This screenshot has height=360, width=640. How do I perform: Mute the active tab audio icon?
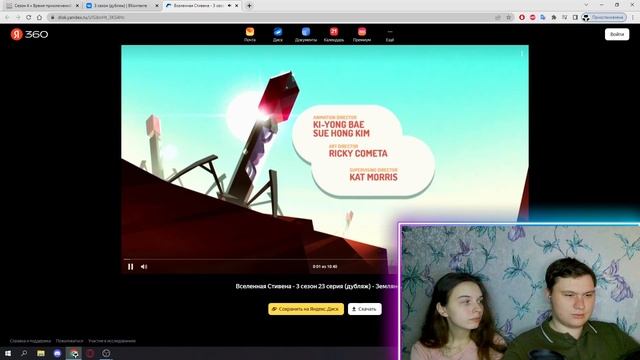[x=229, y=6]
